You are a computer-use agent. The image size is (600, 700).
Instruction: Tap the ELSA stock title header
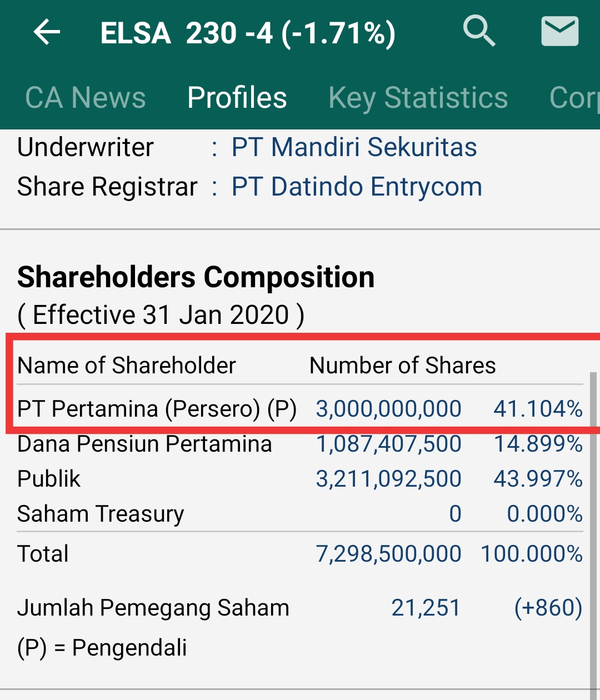click(x=248, y=33)
